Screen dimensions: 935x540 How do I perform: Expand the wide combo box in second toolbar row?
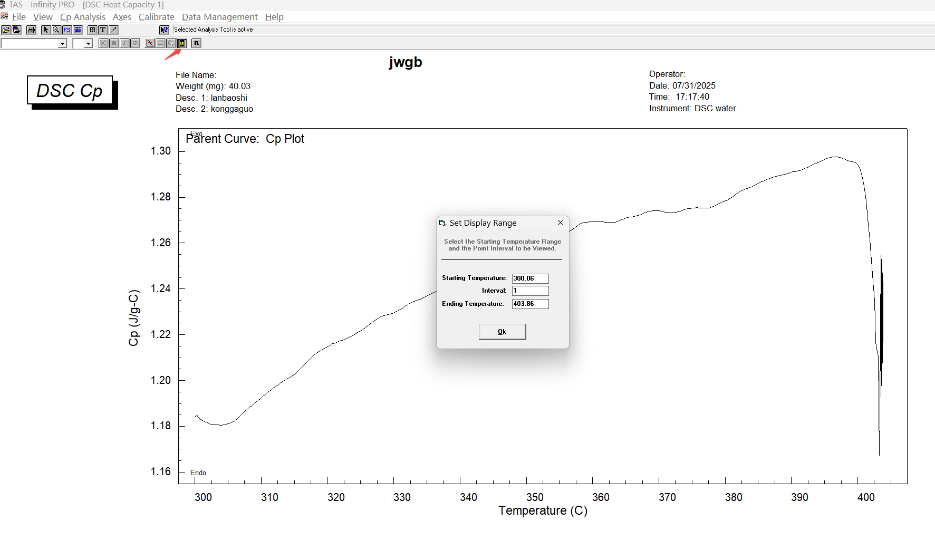[62, 44]
